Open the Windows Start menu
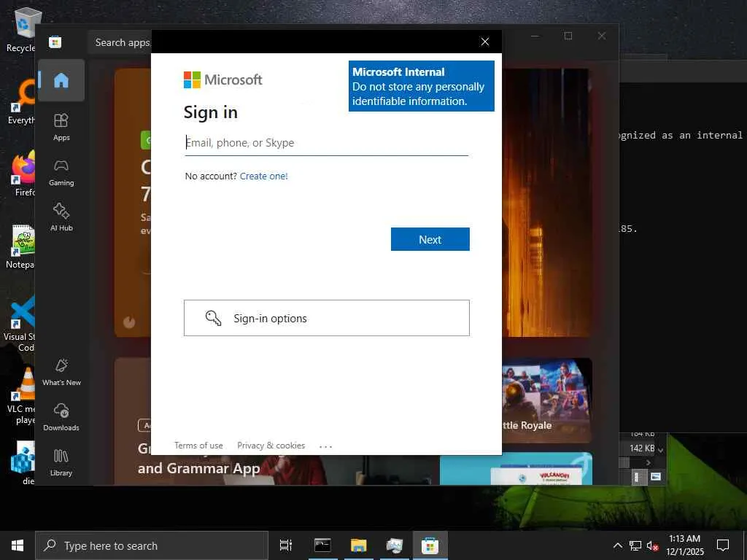 [18, 545]
